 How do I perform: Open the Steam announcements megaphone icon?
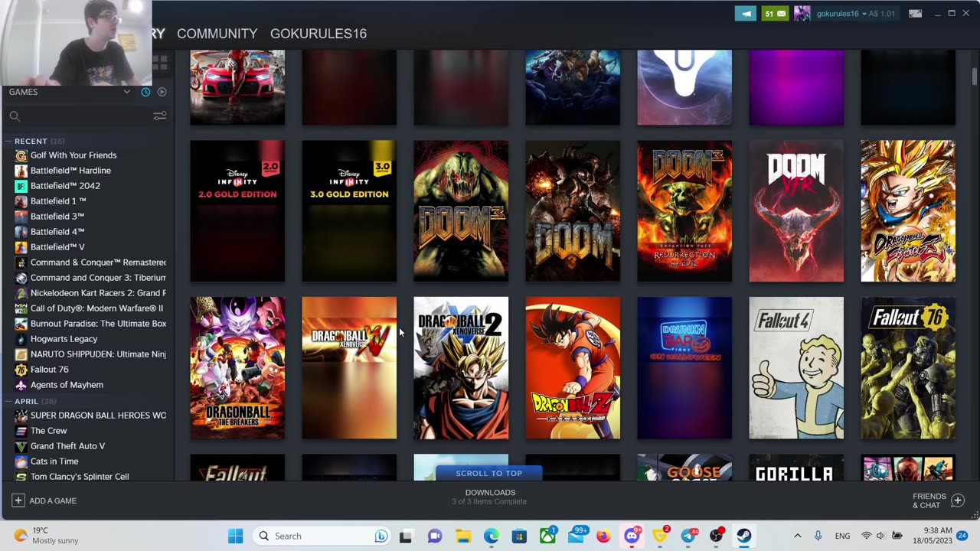coord(746,14)
